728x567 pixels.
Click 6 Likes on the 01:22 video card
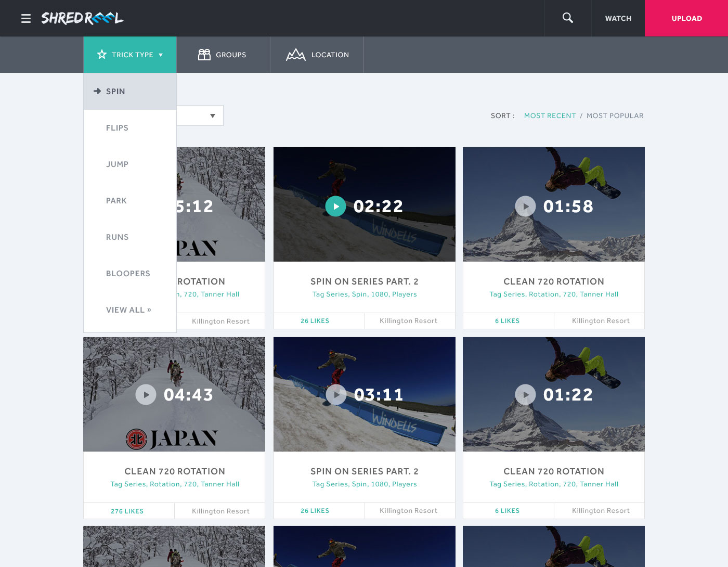508,511
